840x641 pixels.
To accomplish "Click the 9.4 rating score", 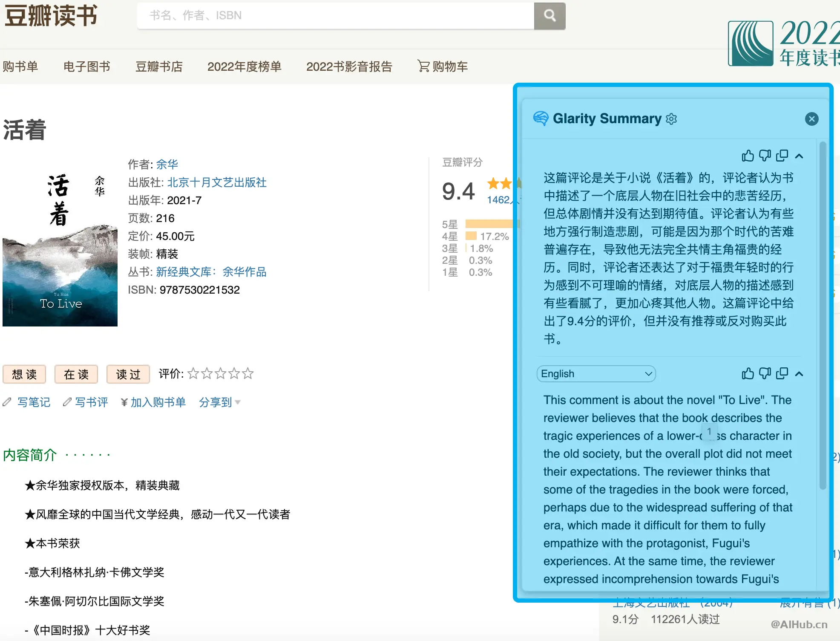I will [x=458, y=191].
